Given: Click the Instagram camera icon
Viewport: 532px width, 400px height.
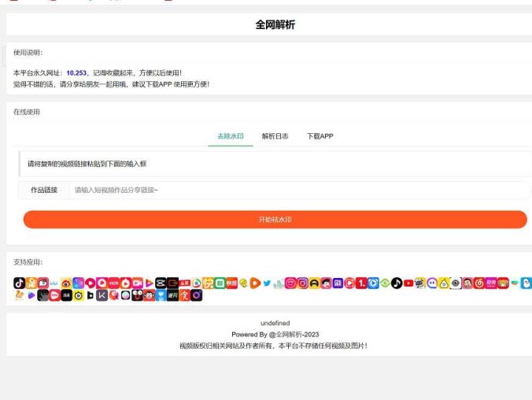Looking at the screenshot, I should click(x=302, y=283).
